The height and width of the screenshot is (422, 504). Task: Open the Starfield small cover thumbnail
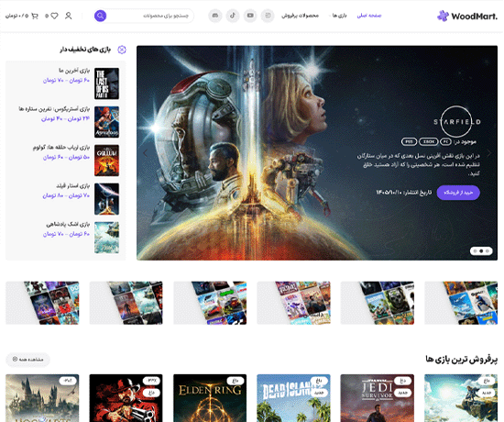coord(106,199)
